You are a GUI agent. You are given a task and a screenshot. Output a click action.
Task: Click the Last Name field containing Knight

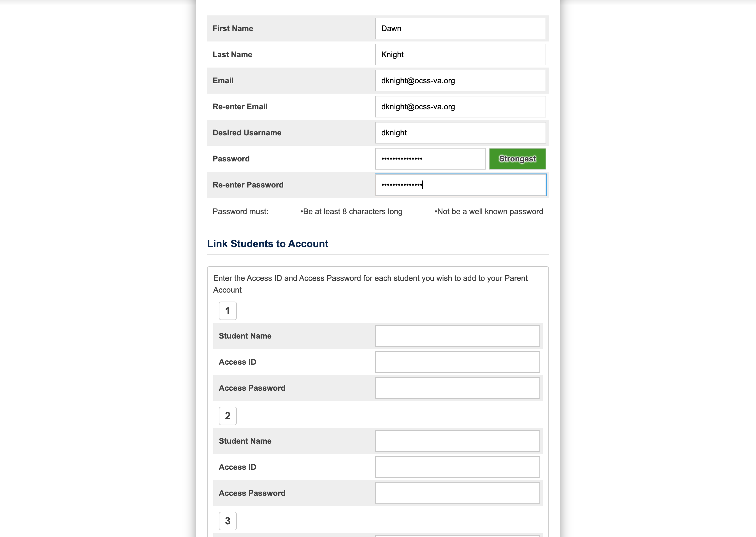[460, 55]
